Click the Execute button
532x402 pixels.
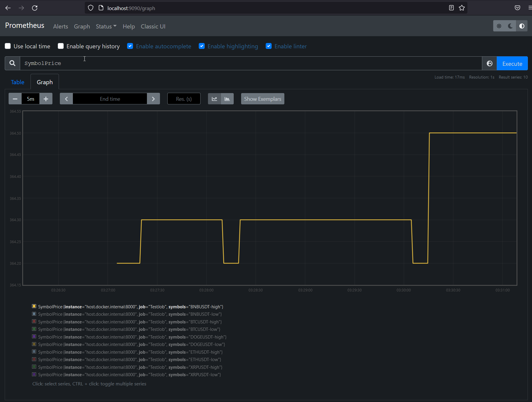(512, 63)
